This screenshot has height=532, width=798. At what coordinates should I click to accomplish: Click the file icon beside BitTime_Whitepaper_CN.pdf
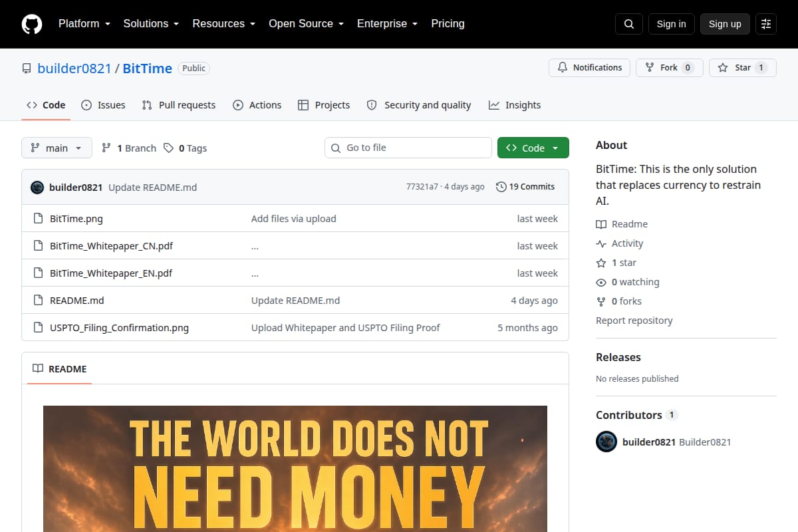(38, 246)
